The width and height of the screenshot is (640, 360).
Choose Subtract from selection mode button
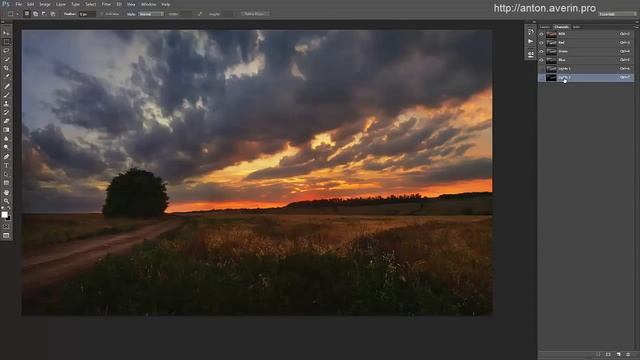coord(44,14)
